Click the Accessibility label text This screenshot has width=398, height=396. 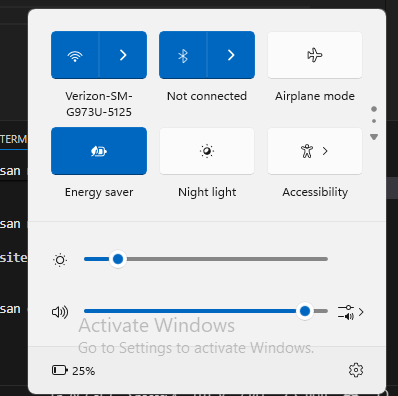(315, 192)
